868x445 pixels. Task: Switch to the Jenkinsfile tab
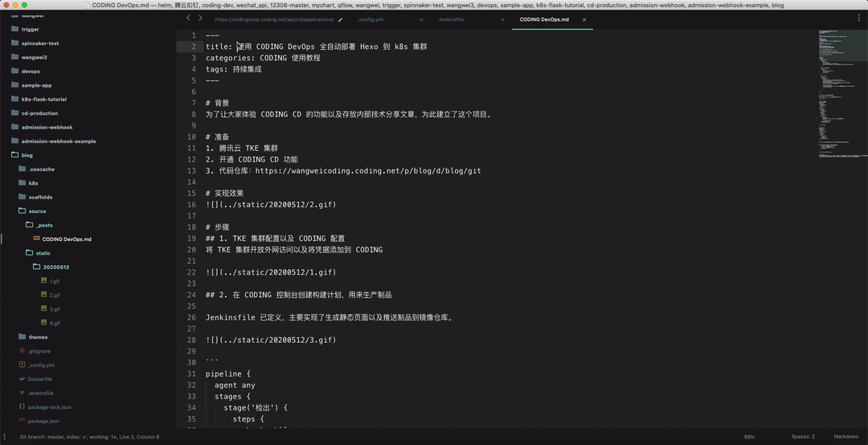(x=451, y=19)
